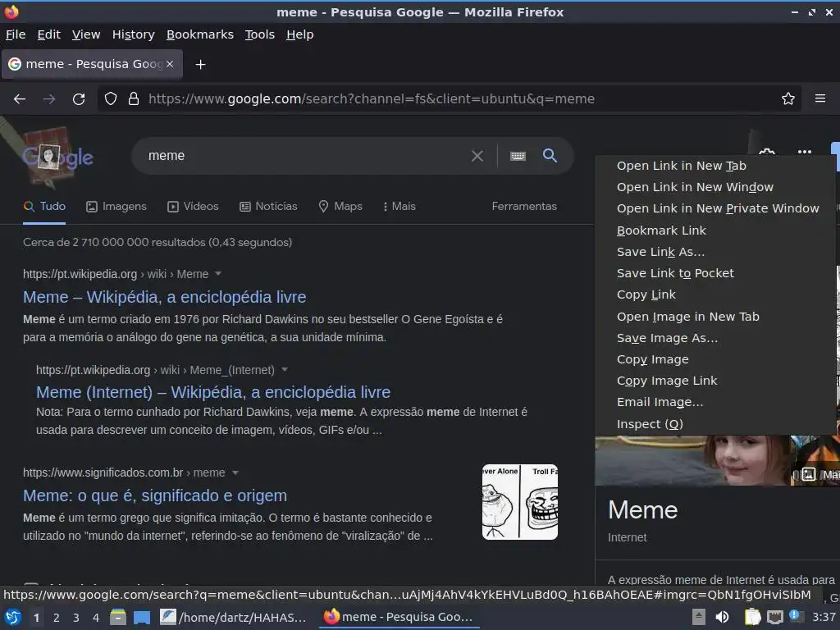Viewport: 840px width, 630px height.
Task: Open the Edit menu
Action: click(48, 34)
